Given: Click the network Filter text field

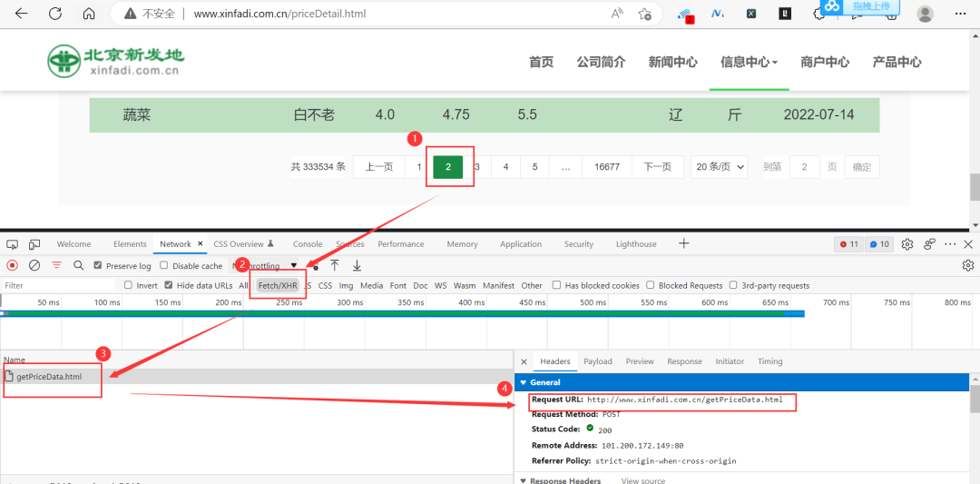Looking at the screenshot, I should click(x=59, y=285).
